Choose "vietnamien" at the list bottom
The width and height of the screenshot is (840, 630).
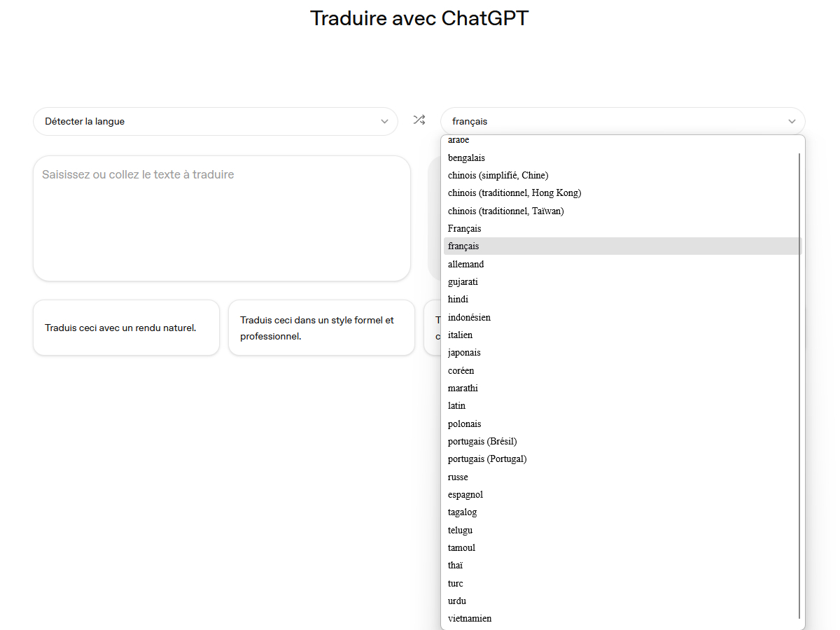[x=470, y=618]
